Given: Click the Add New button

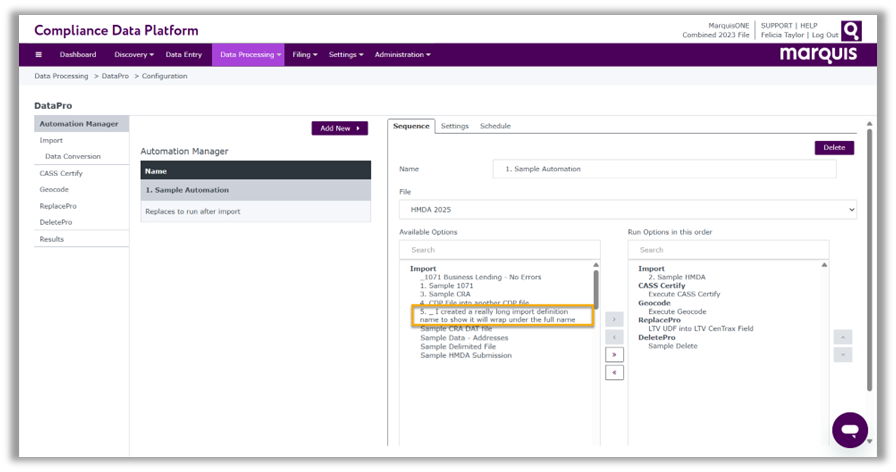Looking at the screenshot, I should pos(340,128).
